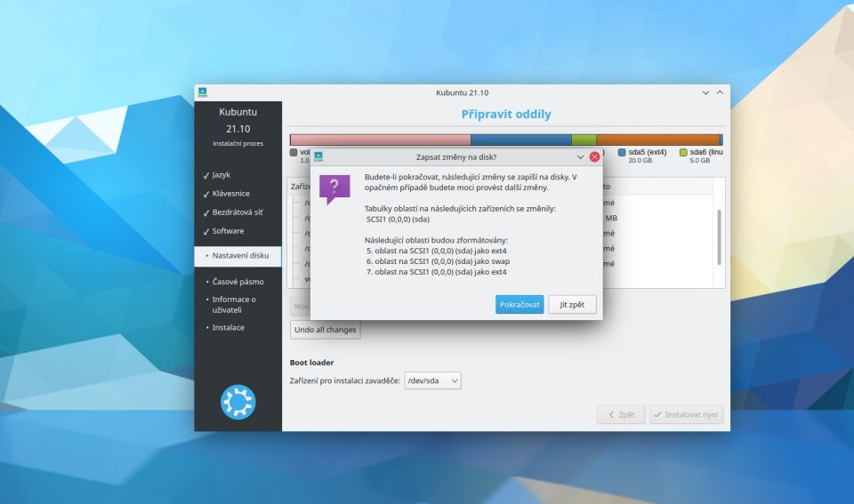
Task: Click the dialog's installer icon in title bar
Action: (x=318, y=156)
